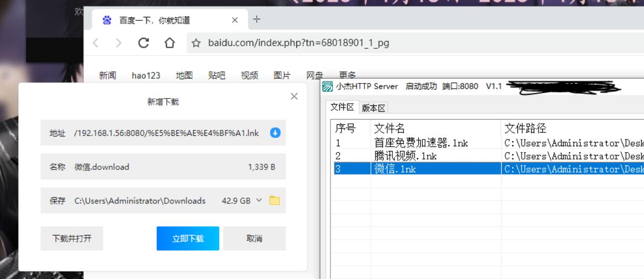
Task: Edit the file name 微信.download
Action: pos(102,167)
